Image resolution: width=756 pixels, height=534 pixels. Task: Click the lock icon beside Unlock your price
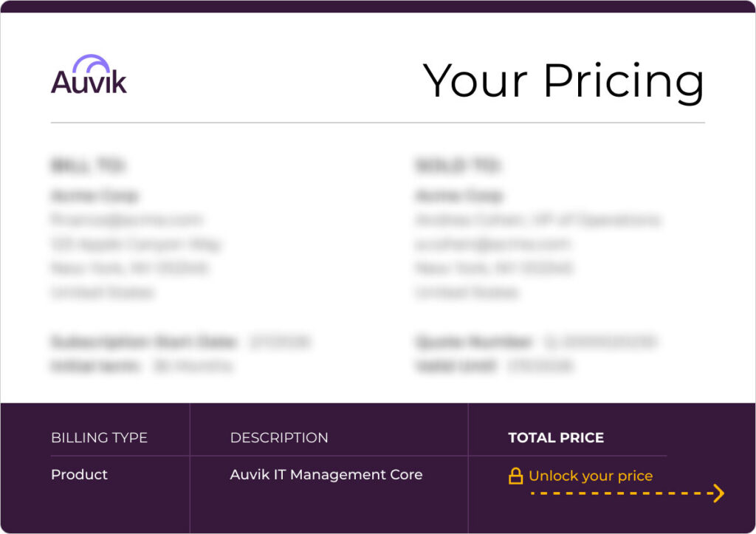pyautogui.click(x=515, y=476)
